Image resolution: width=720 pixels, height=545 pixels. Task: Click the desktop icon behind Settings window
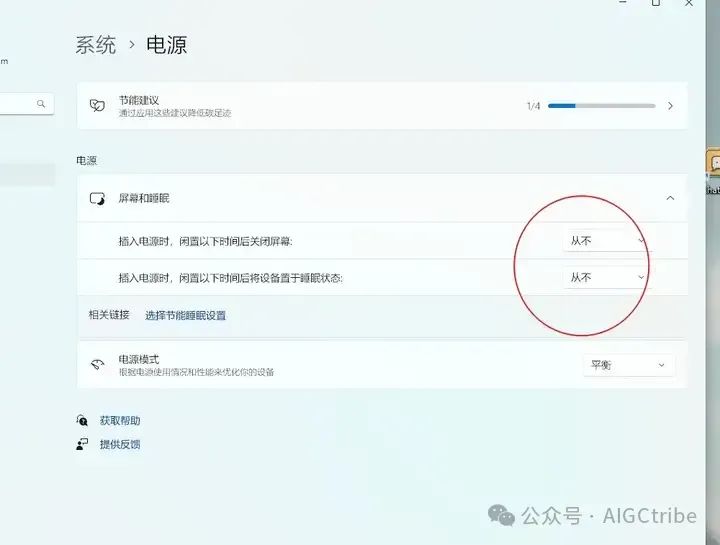point(714,170)
